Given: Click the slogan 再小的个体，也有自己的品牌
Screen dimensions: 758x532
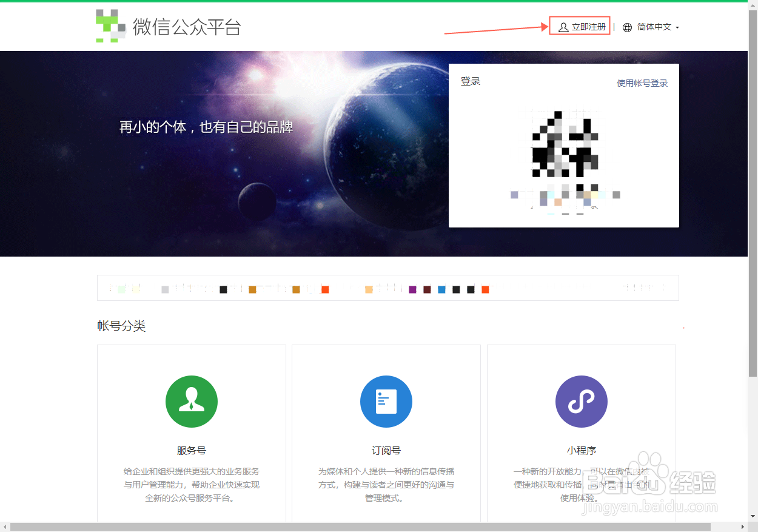Looking at the screenshot, I should (206, 127).
